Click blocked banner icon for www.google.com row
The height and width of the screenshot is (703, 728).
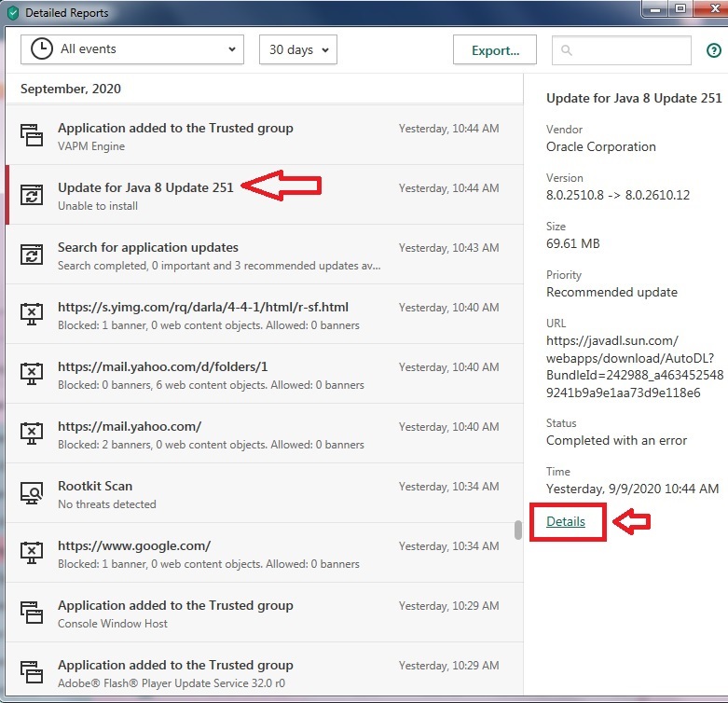(x=32, y=553)
